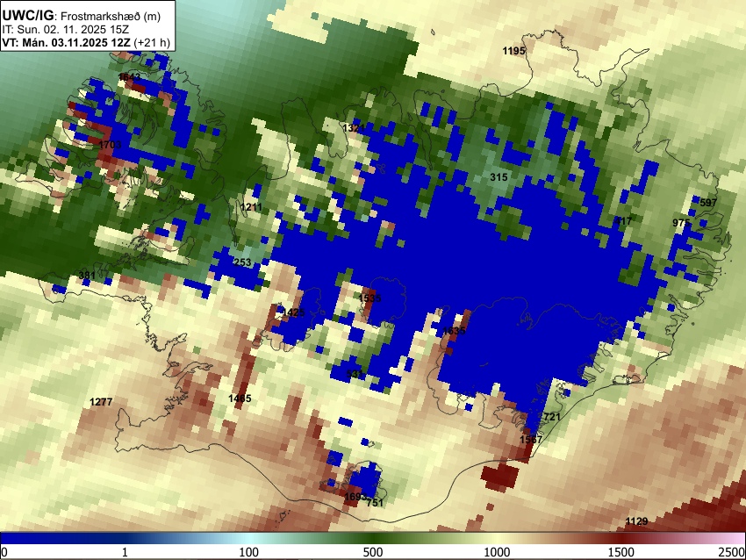Select the 1500 legend tick label
This screenshot has width=746, height=560.
pyautogui.click(x=621, y=552)
